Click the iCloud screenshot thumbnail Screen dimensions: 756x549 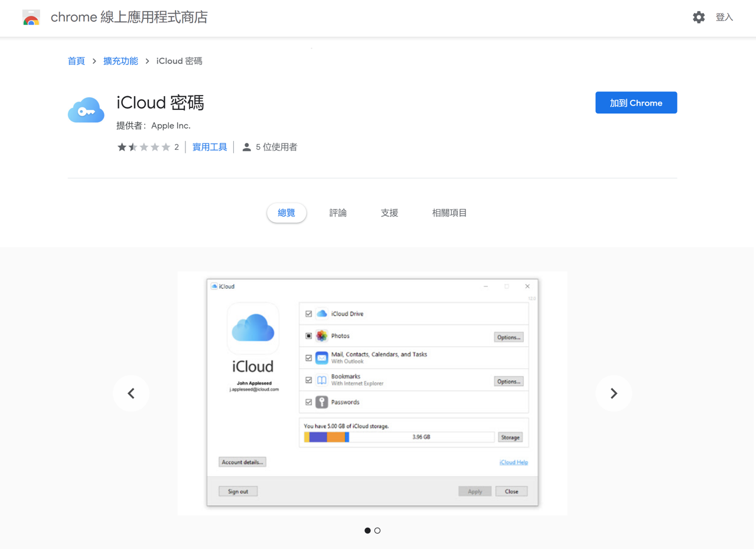coord(373,393)
